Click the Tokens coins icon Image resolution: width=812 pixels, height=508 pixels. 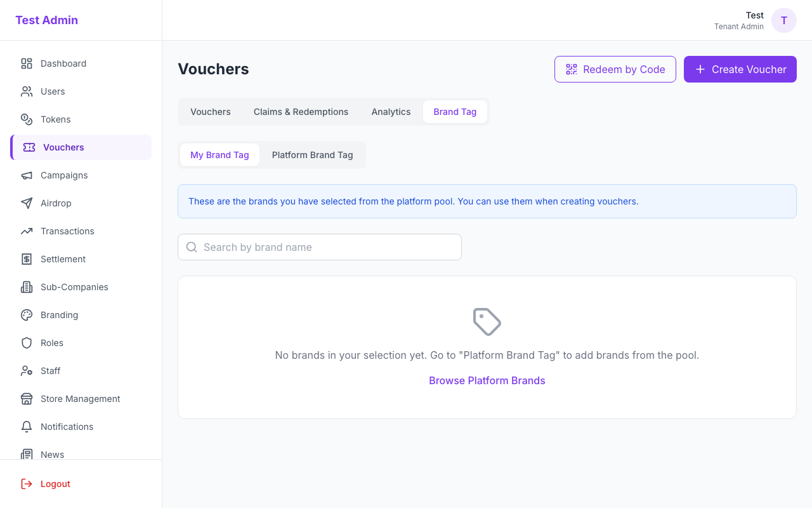[27, 119]
